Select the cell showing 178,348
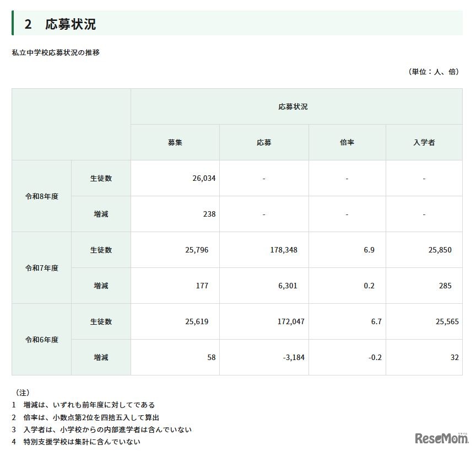The image size is (476, 451). pos(284,250)
